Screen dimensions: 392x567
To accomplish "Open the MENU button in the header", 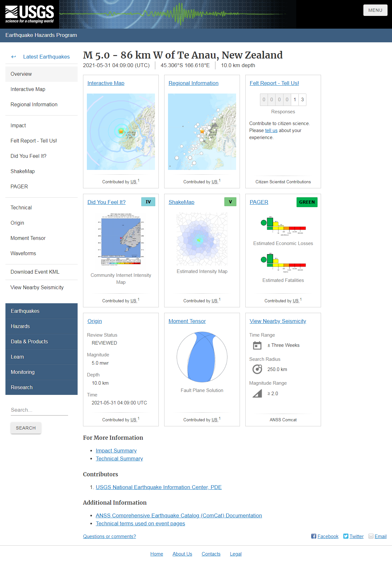I will (375, 10).
